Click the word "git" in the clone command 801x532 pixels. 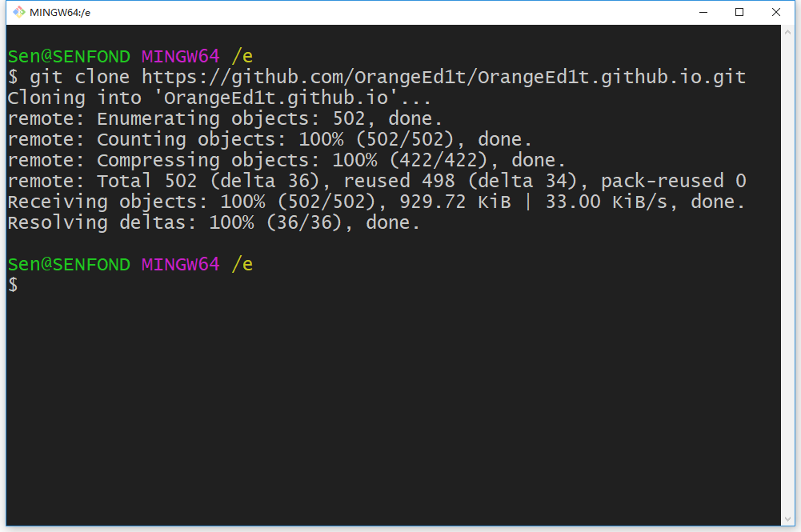(46, 78)
